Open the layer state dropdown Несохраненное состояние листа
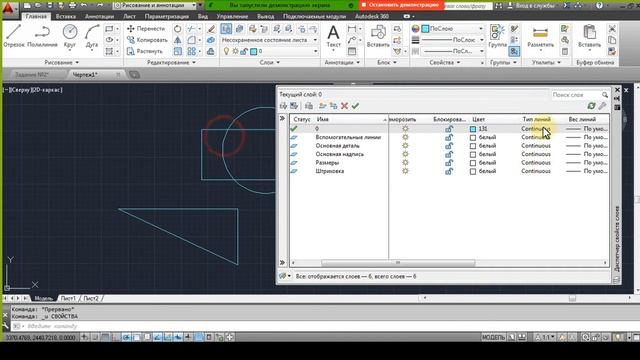640x360 pixels. tap(269, 40)
